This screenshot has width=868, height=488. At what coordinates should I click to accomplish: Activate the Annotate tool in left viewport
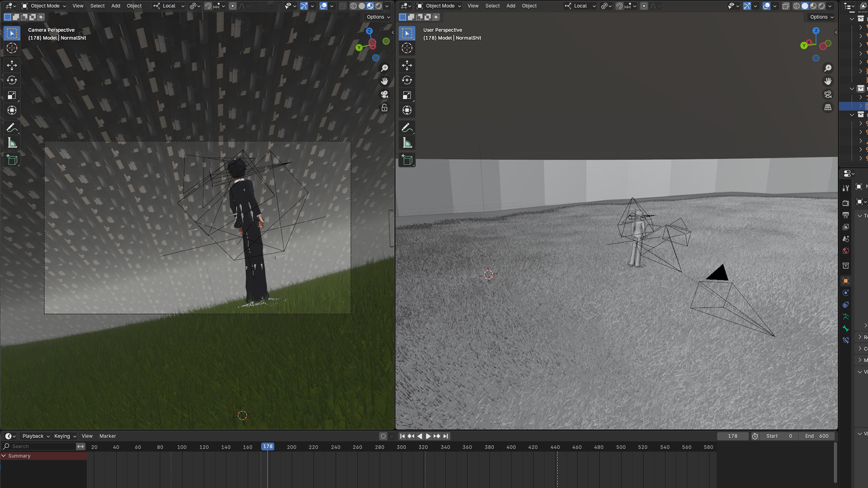12,128
